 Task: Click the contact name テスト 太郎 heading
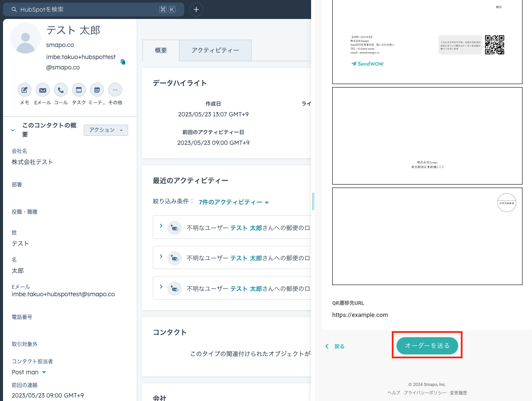pos(73,30)
